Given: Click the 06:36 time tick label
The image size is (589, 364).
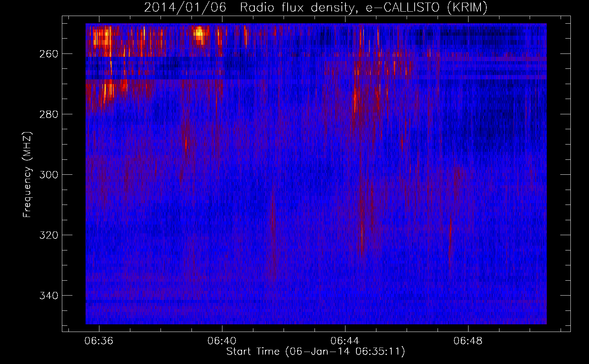Looking at the screenshot, I should 99,341.
